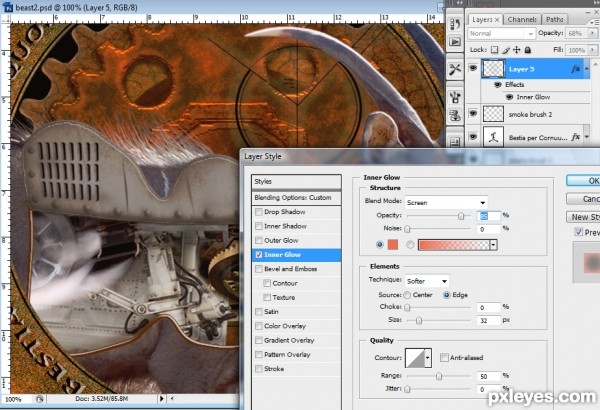
Task: Click the lock all padlock icon
Action: [528, 50]
